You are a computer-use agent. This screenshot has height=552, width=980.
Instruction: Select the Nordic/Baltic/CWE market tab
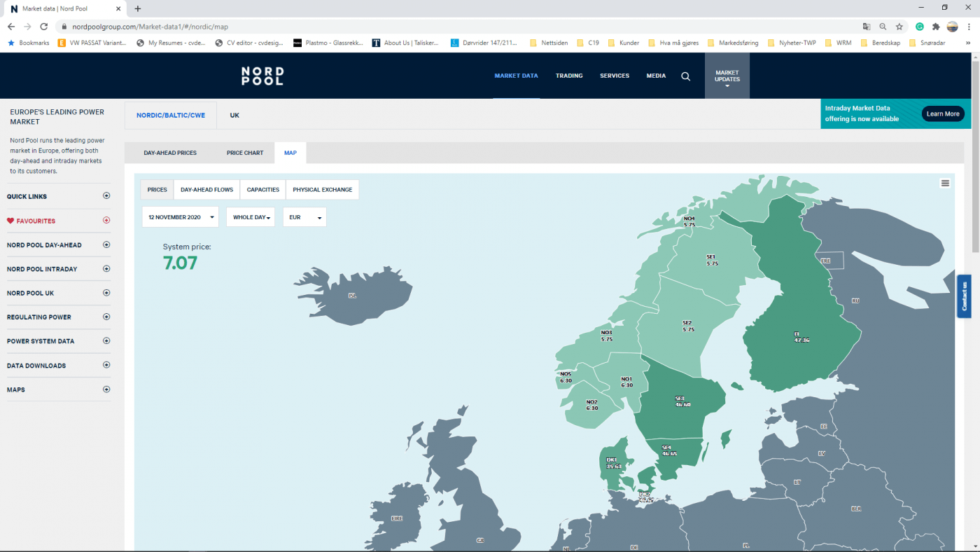click(171, 115)
